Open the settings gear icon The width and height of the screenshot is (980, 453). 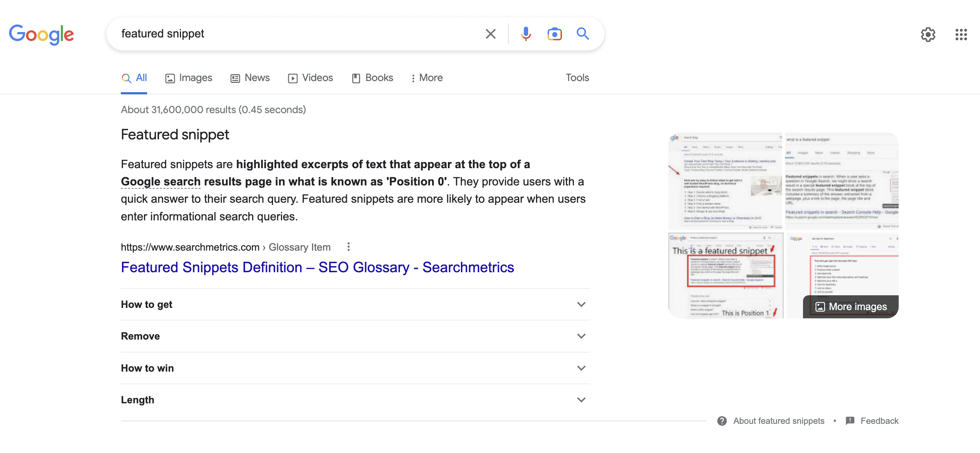point(928,35)
